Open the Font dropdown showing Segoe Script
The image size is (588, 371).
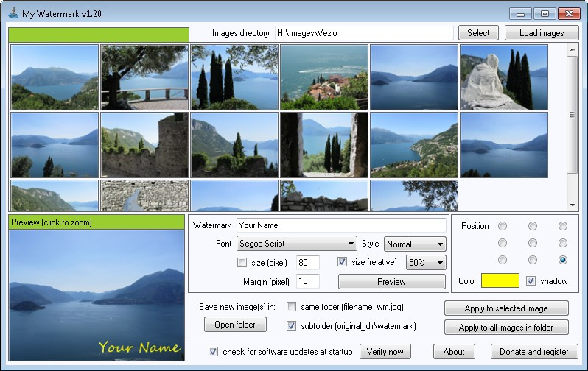pos(297,244)
